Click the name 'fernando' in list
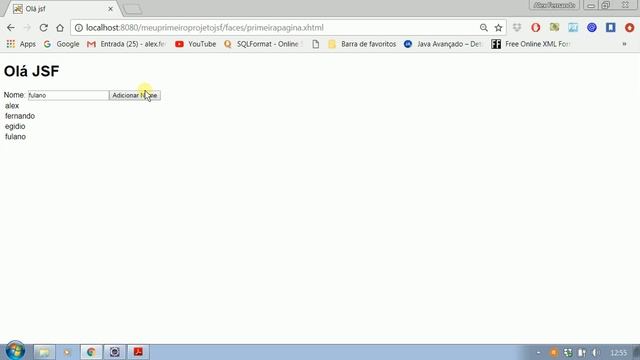Image resolution: width=640 pixels, height=360 pixels. pyautogui.click(x=20, y=116)
